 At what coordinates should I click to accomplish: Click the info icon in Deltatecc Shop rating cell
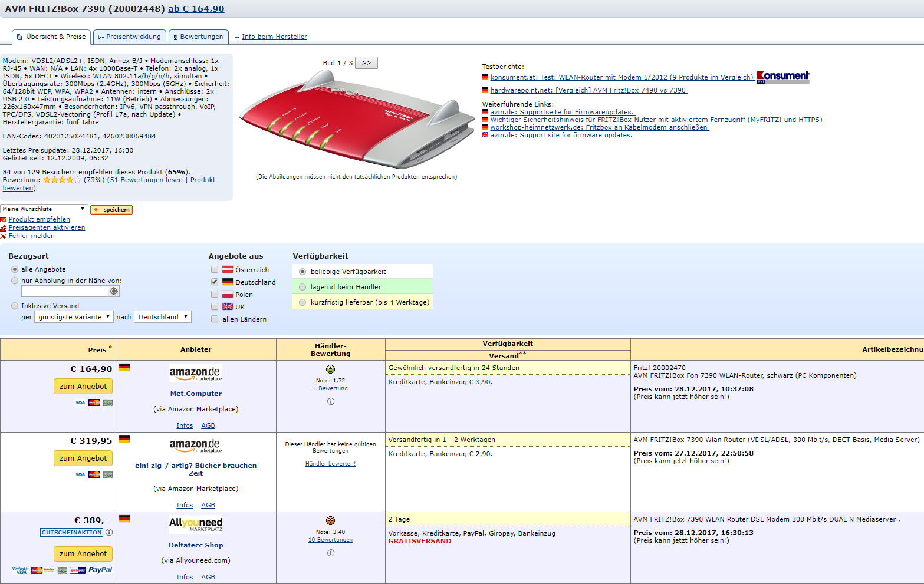point(331,553)
